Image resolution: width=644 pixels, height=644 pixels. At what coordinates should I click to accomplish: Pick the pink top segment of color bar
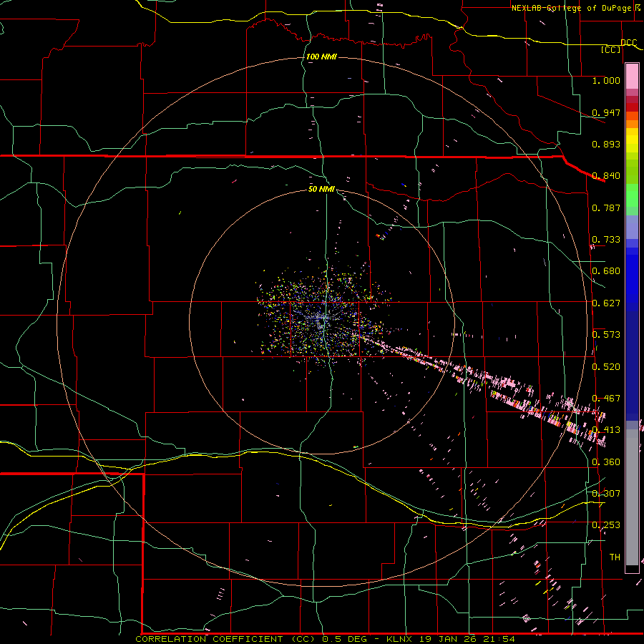(632, 76)
